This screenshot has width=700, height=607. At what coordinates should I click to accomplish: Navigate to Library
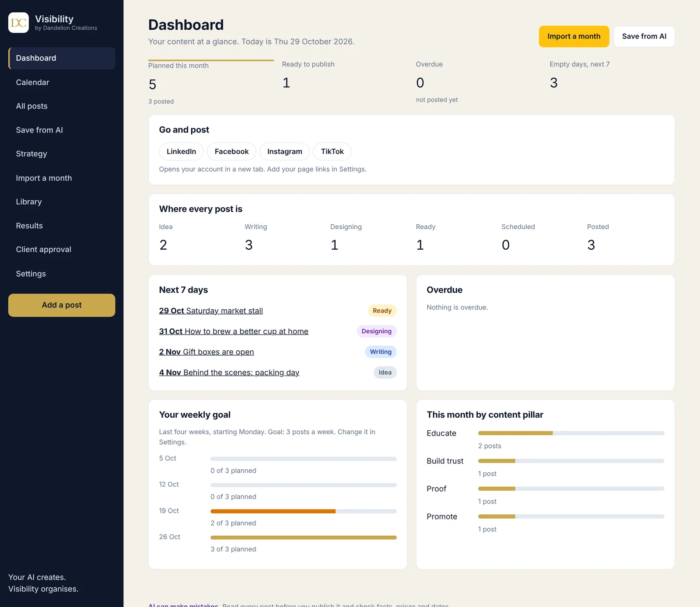(x=62, y=202)
